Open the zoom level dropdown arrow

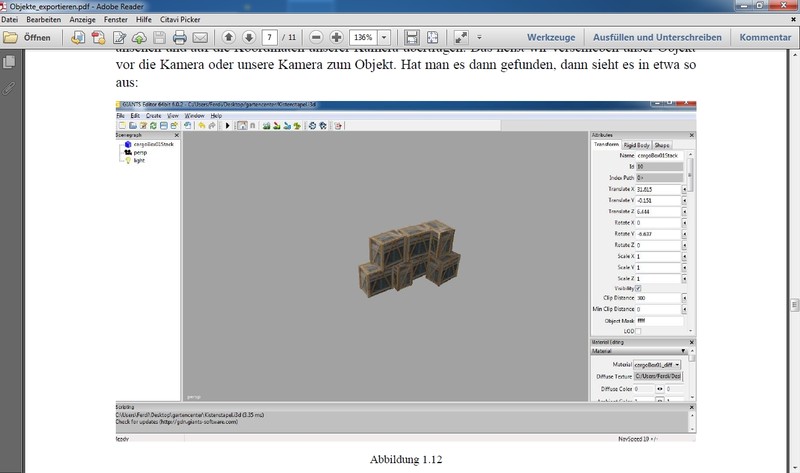point(384,38)
